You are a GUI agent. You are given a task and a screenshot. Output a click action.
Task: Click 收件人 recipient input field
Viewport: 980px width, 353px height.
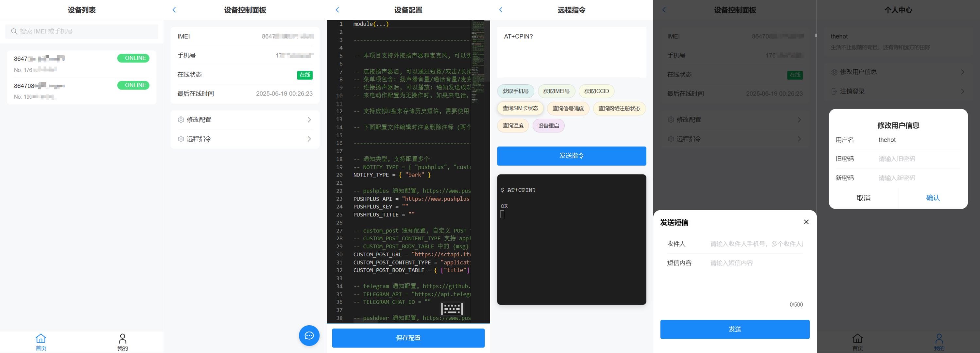click(x=756, y=244)
